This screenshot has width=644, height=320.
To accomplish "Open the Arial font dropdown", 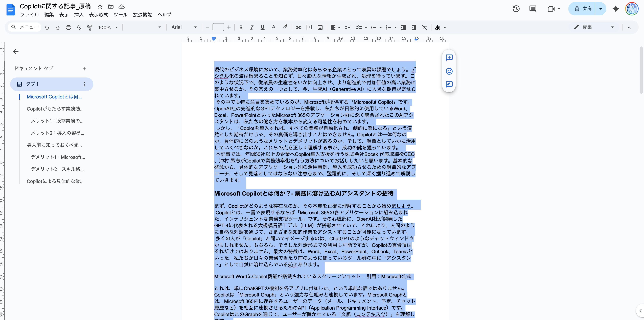I will tap(184, 27).
